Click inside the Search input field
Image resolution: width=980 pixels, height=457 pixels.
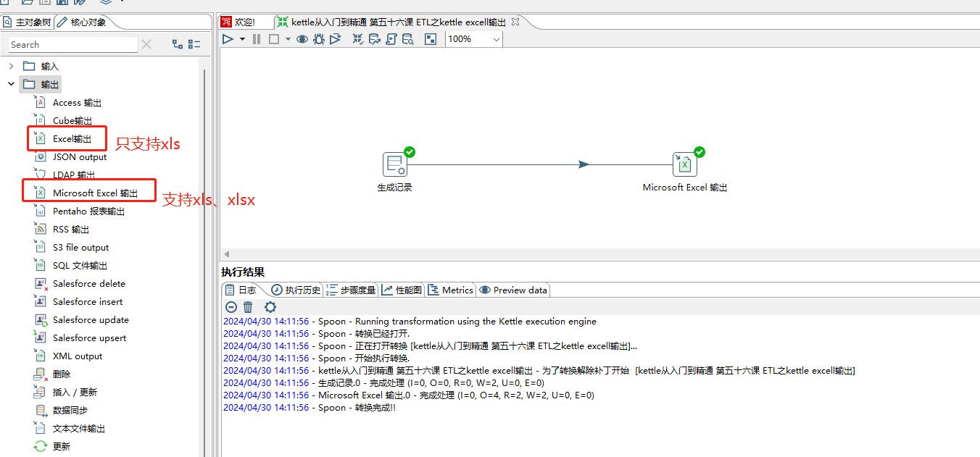pos(72,44)
